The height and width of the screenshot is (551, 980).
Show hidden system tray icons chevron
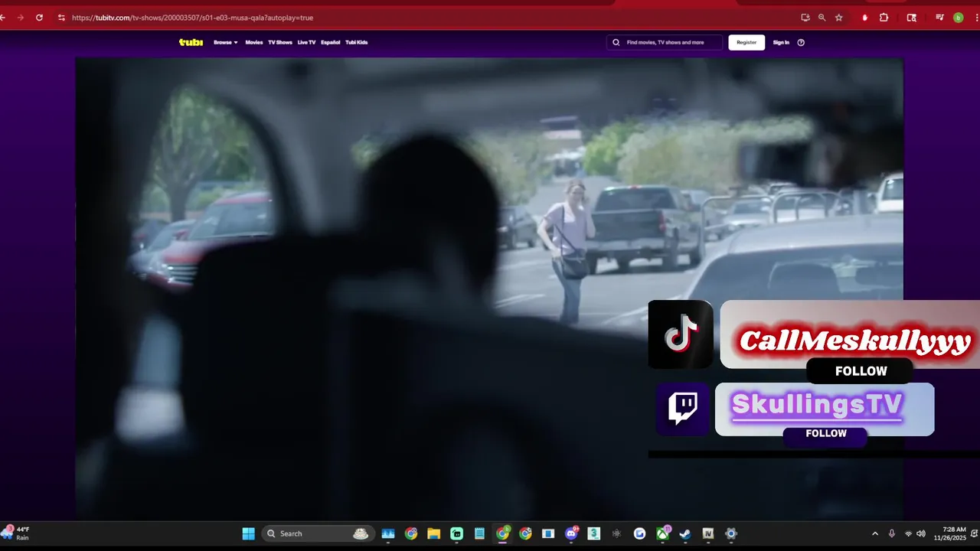[x=875, y=533]
